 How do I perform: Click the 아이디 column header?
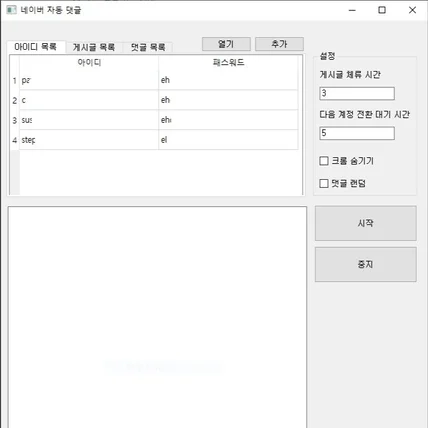coord(89,62)
